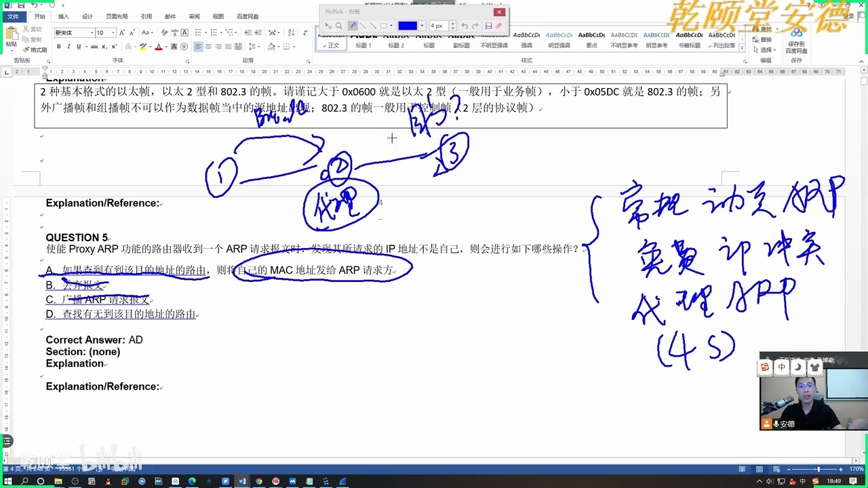
Task: Click the taskbar search magnifier icon
Action: pos(24,481)
